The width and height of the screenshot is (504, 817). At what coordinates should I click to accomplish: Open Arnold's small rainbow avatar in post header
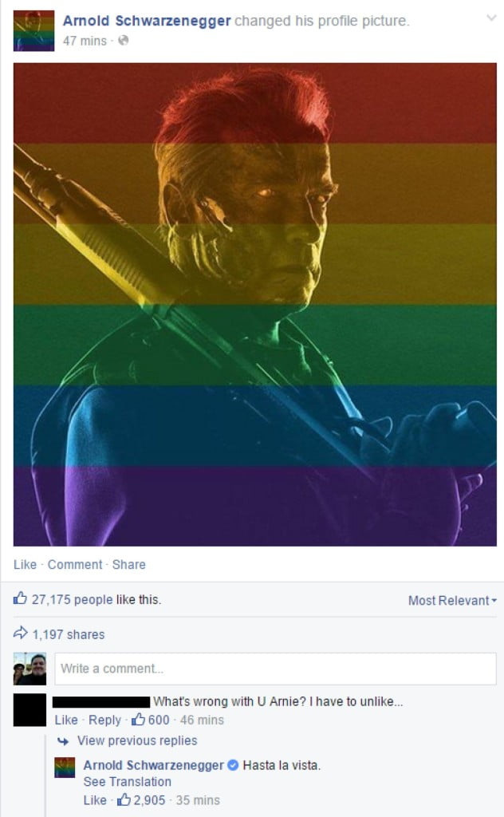tap(33, 31)
